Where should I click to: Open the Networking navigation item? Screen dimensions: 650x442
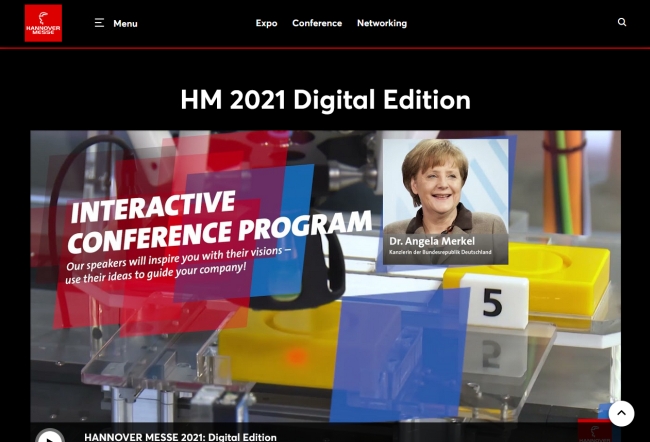pos(382,23)
